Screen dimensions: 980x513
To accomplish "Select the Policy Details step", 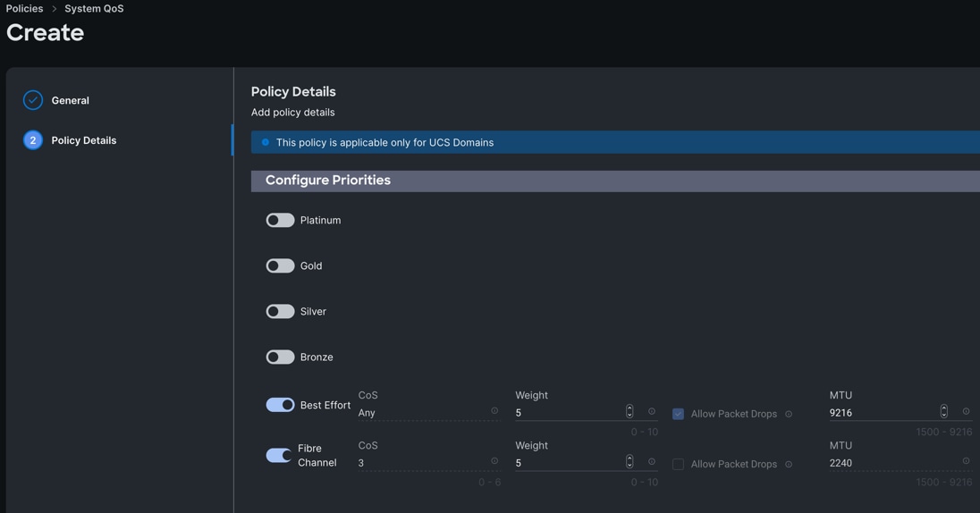I will point(83,140).
